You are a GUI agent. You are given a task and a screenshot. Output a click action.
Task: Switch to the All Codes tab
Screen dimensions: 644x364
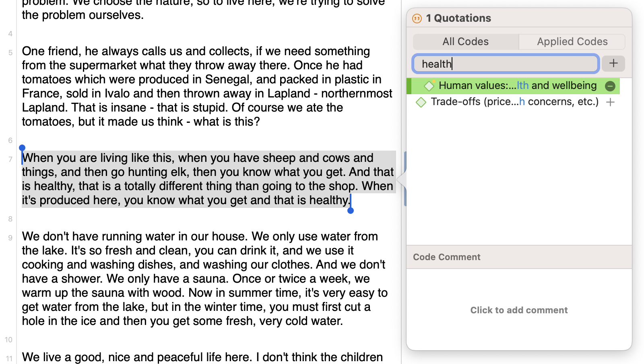coord(466,41)
